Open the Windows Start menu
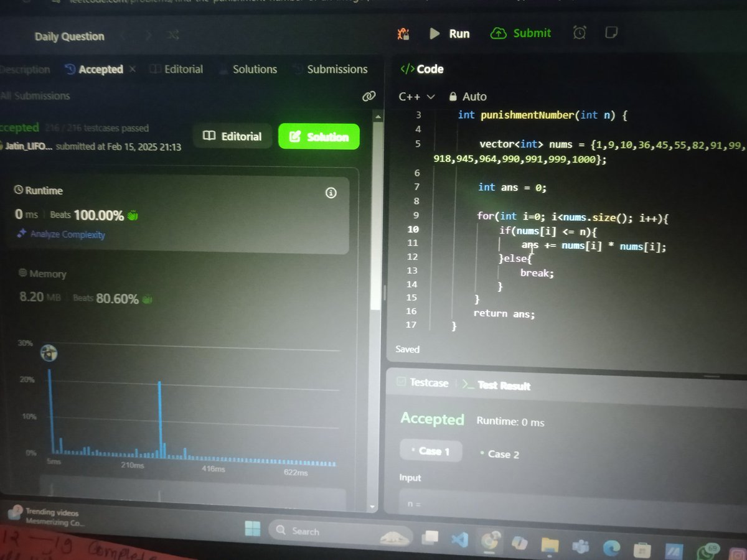The image size is (747, 560). click(253, 530)
